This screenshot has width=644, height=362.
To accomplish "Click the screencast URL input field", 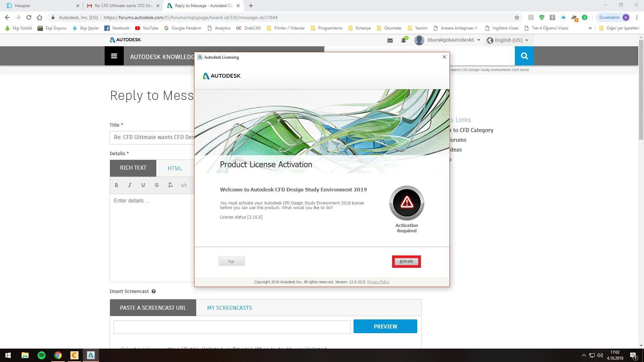I will [x=232, y=327].
